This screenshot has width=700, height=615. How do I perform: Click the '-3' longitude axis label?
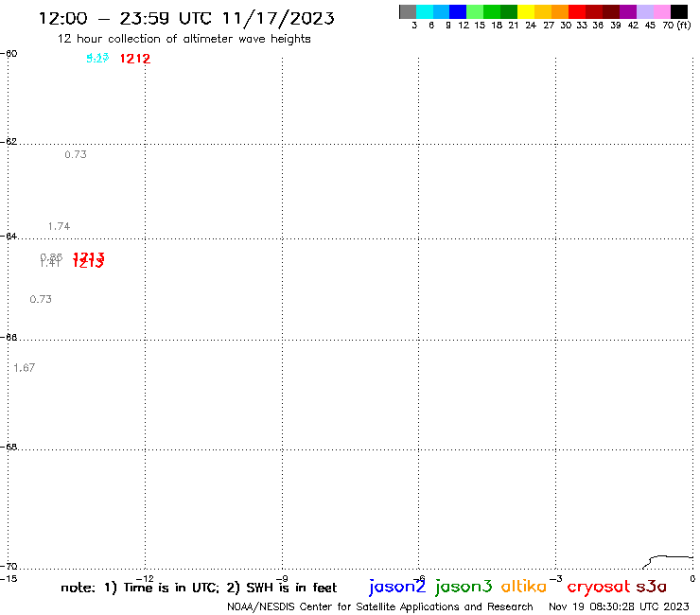point(556,579)
